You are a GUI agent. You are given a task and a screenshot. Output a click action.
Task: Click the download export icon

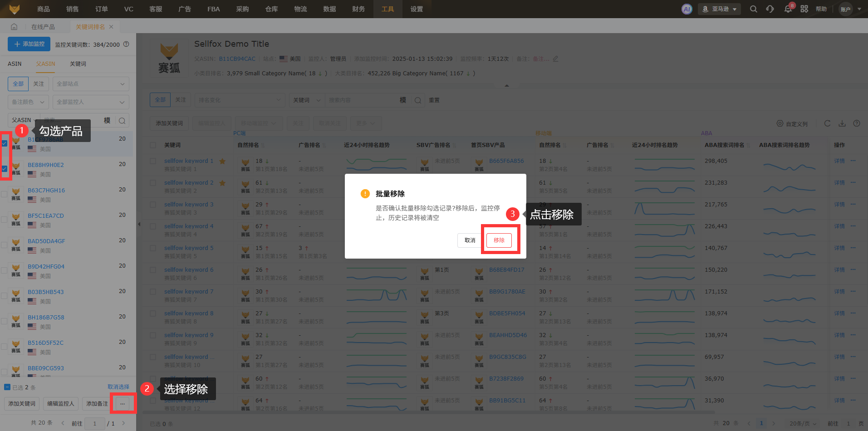(x=842, y=123)
